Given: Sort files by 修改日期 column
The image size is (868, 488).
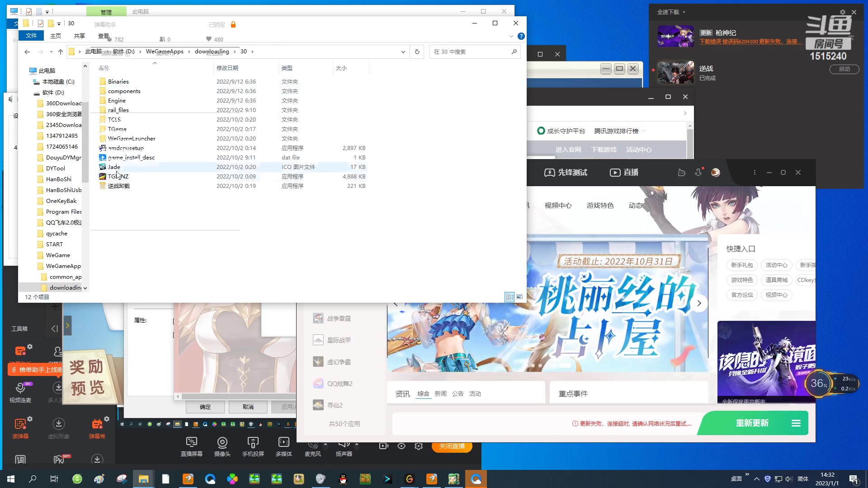Looking at the screenshot, I should coord(227,68).
